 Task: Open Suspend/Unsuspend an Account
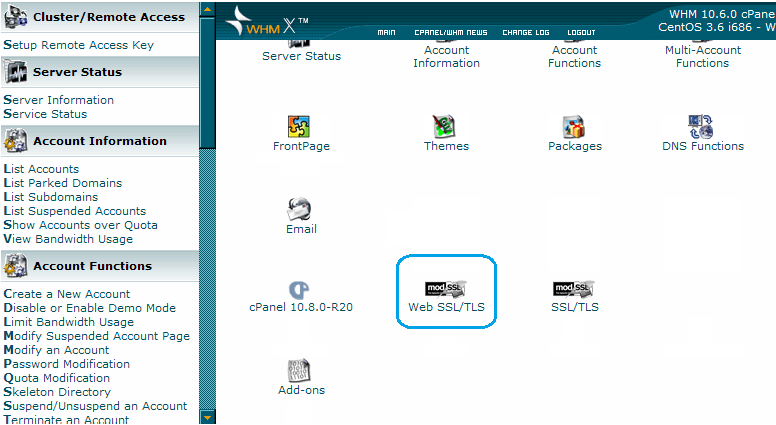pos(95,406)
